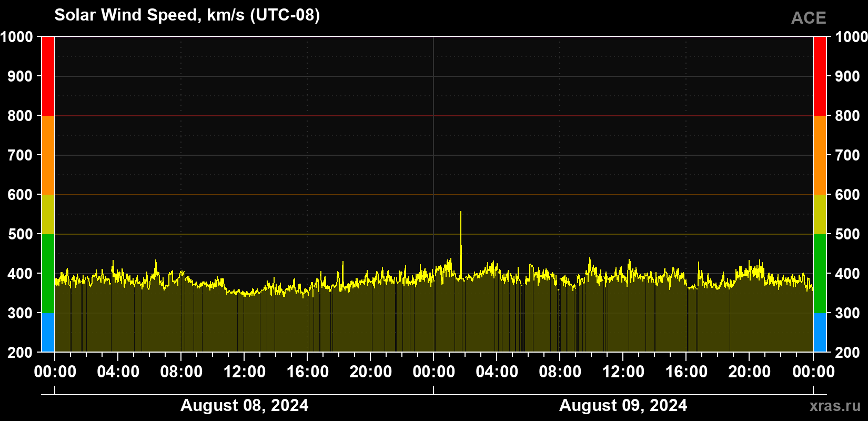Click the yellow-olive segment on left scale

48,214
